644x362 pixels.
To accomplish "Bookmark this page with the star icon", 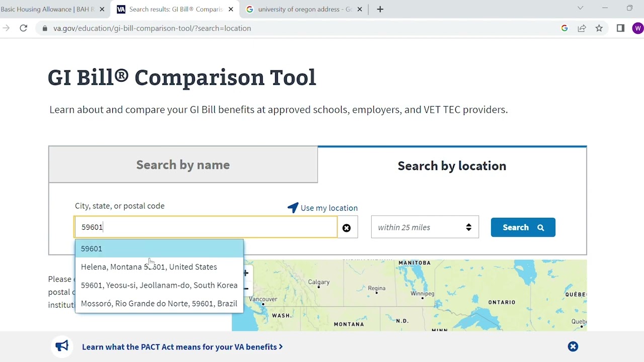I will click(599, 28).
